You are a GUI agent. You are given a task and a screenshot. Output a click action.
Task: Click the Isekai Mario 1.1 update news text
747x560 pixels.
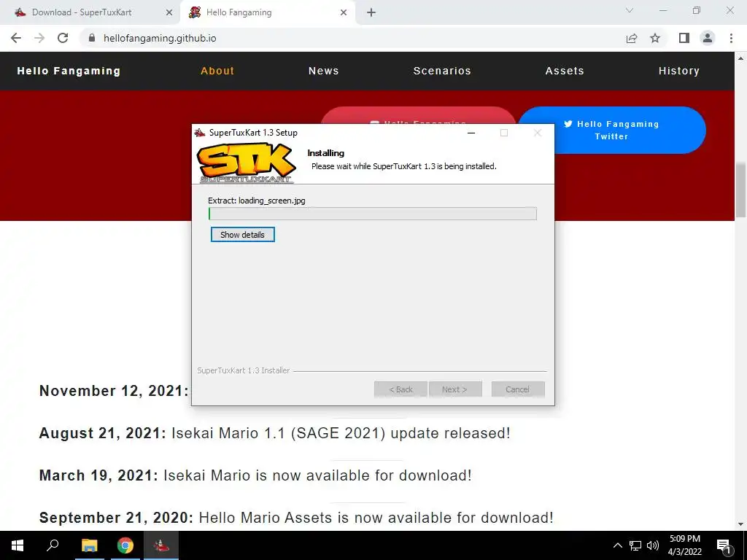[341, 433]
